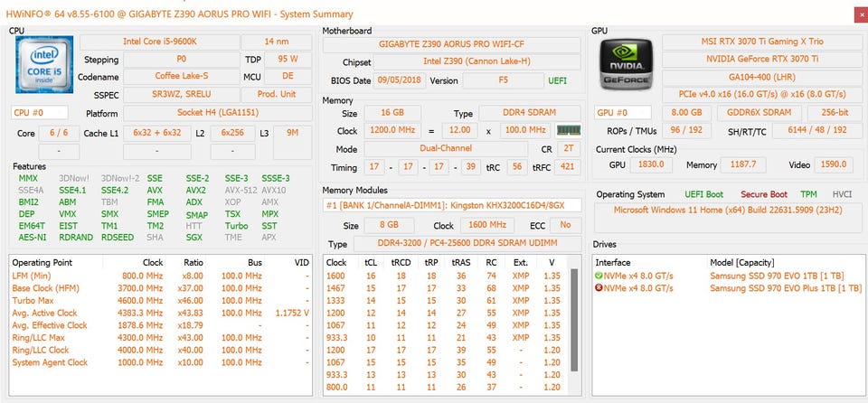Click the 1200.0 MHz memory clock field

pyautogui.click(x=392, y=131)
